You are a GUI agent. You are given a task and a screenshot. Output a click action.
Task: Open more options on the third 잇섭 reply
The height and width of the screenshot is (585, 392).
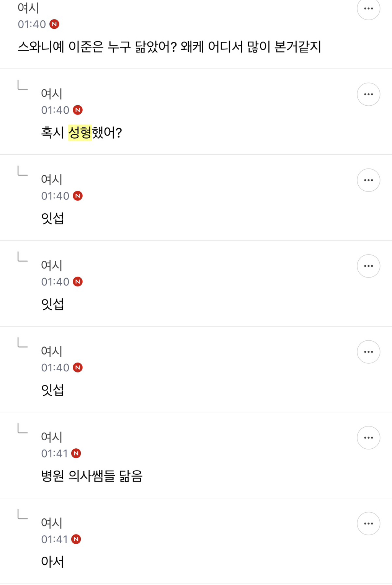click(x=368, y=351)
